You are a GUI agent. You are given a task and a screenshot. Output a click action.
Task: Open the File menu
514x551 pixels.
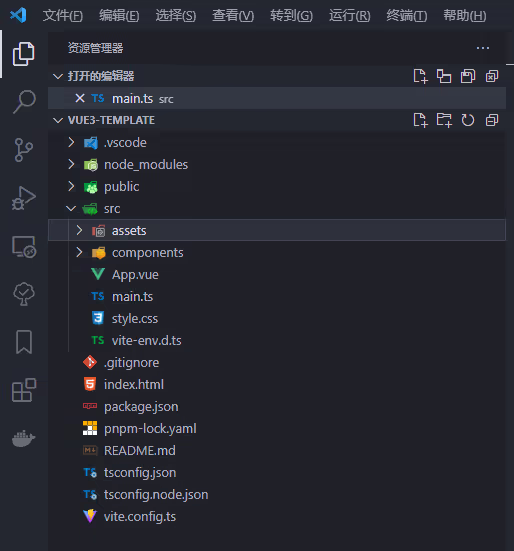[x=63, y=15]
